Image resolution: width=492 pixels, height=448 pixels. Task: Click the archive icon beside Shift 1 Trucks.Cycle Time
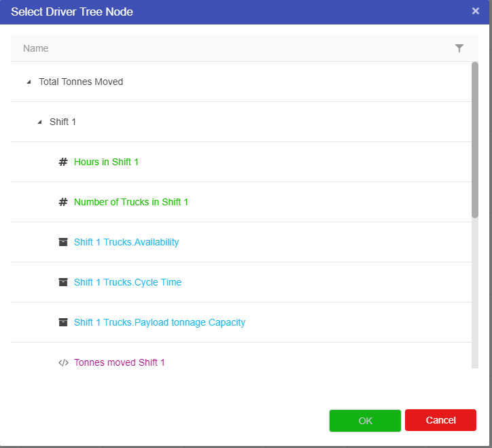63,282
